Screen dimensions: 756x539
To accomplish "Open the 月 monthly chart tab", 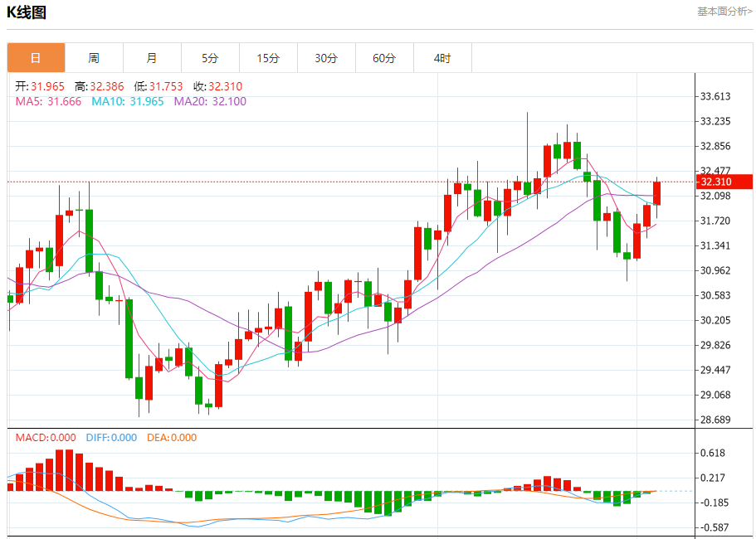I will point(152,58).
